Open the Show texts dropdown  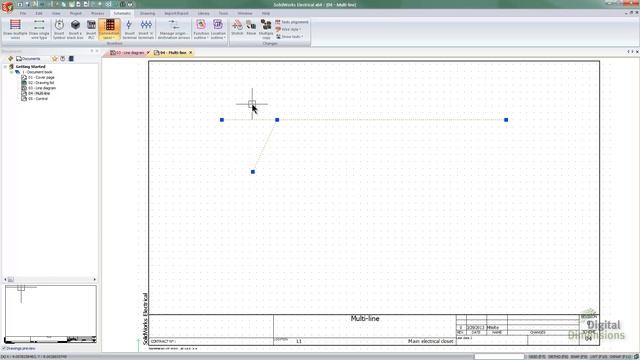coord(289,37)
